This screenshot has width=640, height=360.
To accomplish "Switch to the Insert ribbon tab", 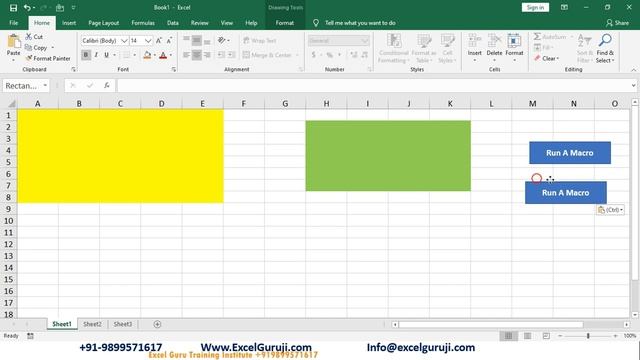I will pyautogui.click(x=69, y=23).
